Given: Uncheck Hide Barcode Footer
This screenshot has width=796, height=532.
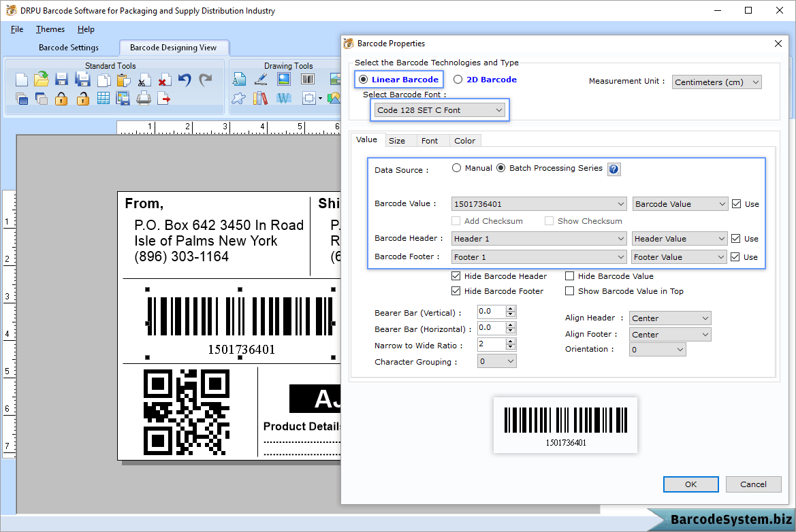Looking at the screenshot, I should coord(456,291).
